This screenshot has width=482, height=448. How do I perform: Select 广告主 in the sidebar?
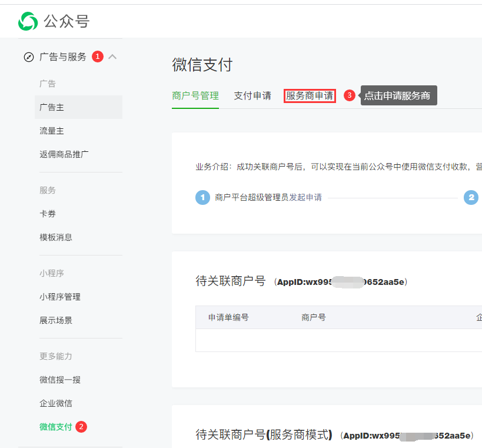click(x=78, y=107)
